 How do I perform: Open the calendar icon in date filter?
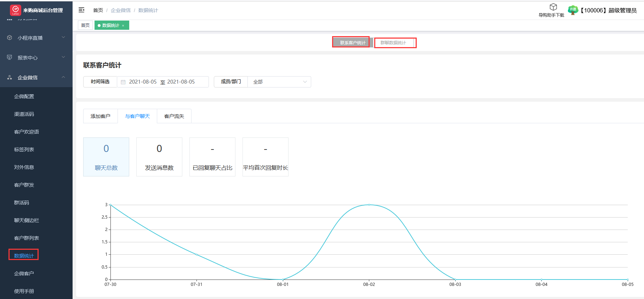click(123, 82)
